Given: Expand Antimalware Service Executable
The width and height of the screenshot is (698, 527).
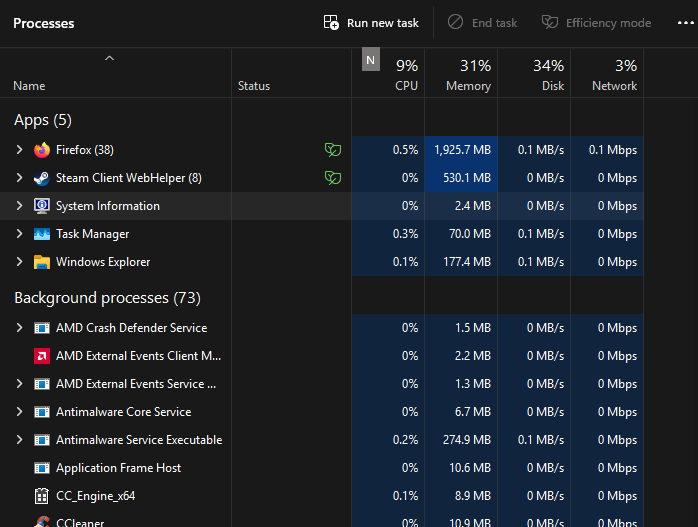Looking at the screenshot, I should [19, 440].
